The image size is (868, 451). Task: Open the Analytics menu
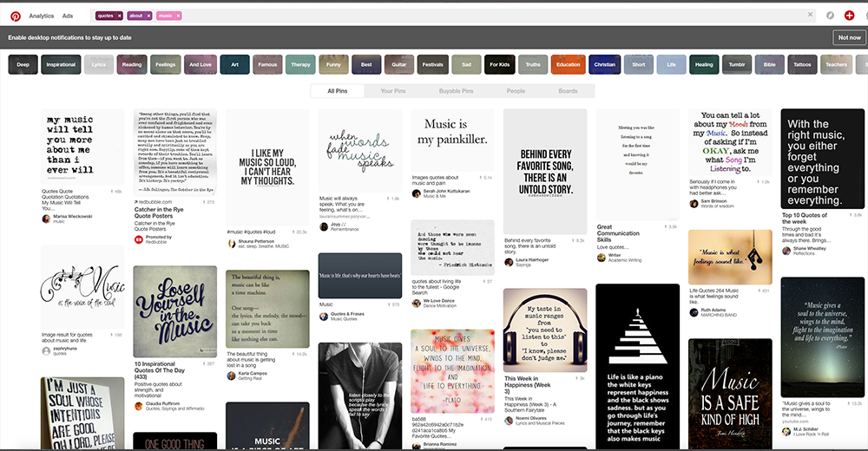click(x=41, y=16)
